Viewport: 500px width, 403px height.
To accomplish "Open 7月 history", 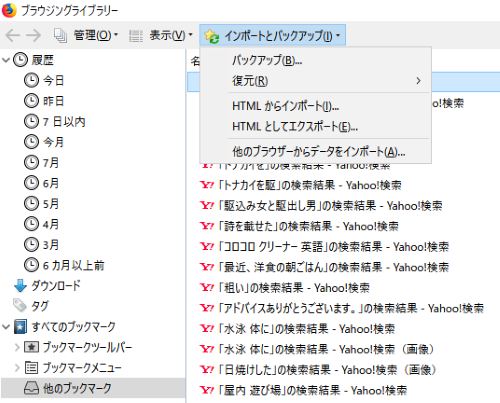I will pos(51,163).
